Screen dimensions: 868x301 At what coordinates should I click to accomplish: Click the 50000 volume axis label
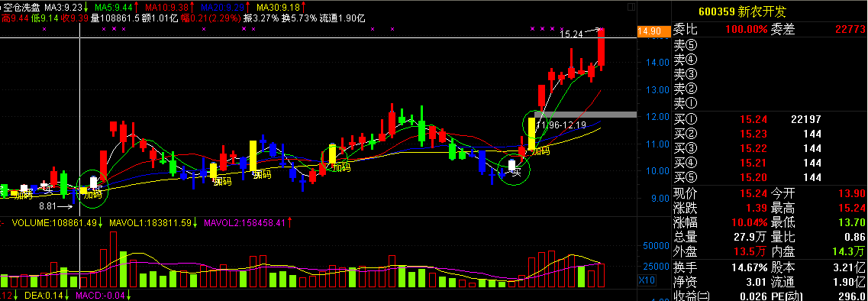[655, 245]
